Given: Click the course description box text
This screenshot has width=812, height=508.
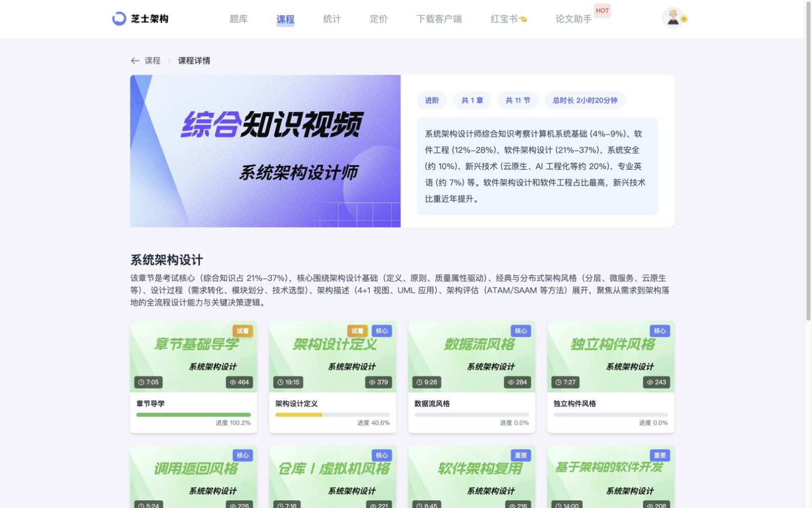Looking at the screenshot, I should pos(537,166).
